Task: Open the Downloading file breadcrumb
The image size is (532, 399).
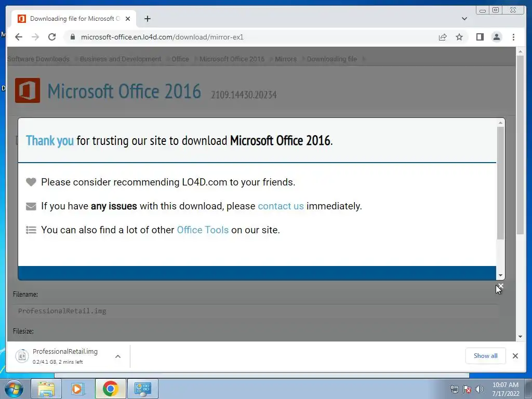Action: (332, 59)
